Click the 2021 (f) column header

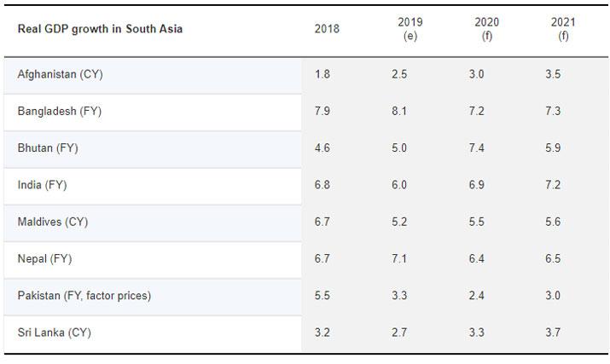563,29
